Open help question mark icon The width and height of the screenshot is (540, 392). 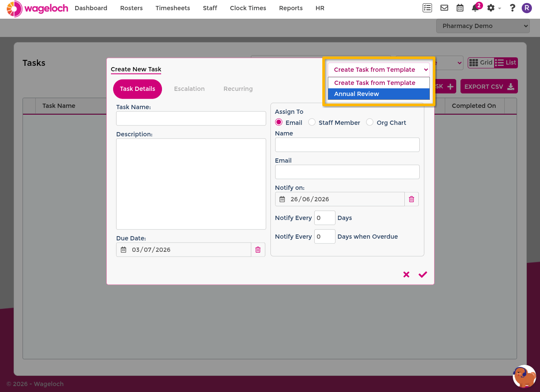click(512, 8)
